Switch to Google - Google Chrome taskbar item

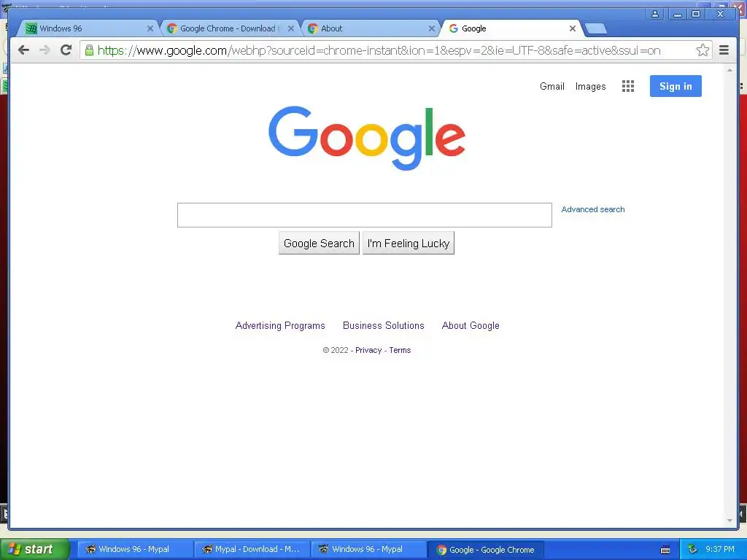tap(485, 550)
